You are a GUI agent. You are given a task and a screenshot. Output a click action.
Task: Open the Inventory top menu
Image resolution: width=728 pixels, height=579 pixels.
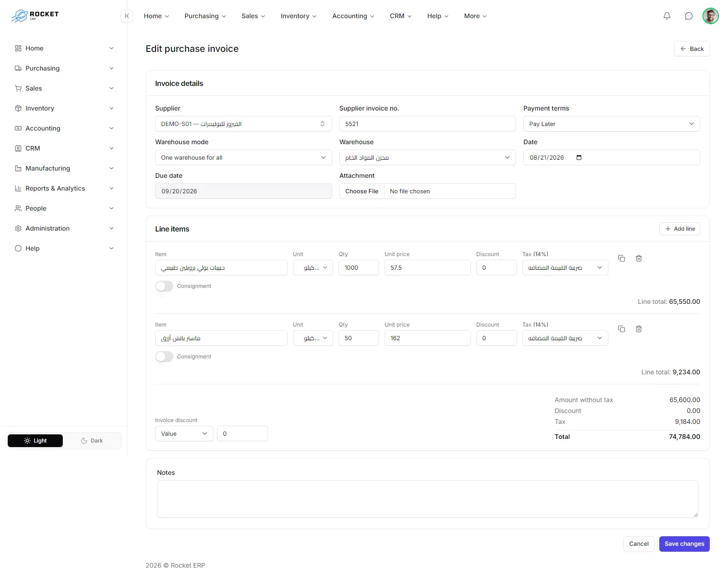tap(298, 16)
